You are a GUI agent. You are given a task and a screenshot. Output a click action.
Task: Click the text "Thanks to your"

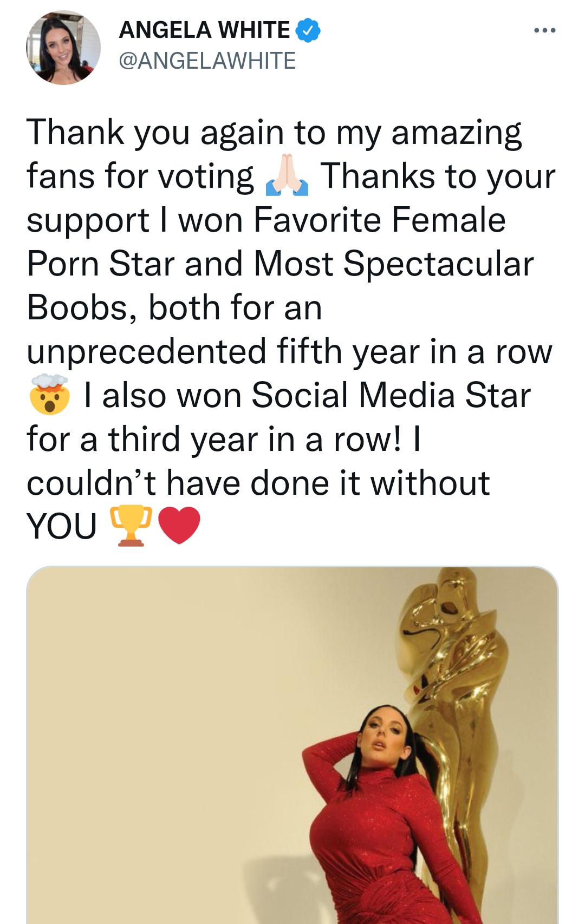click(438, 177)
